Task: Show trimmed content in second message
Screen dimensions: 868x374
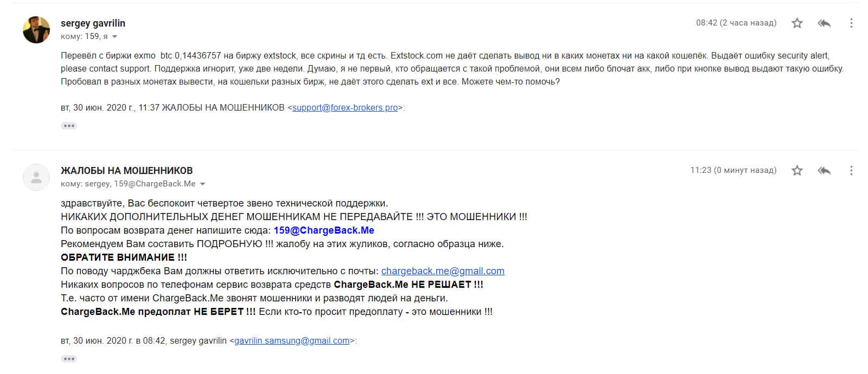Action: coord(69,359)
